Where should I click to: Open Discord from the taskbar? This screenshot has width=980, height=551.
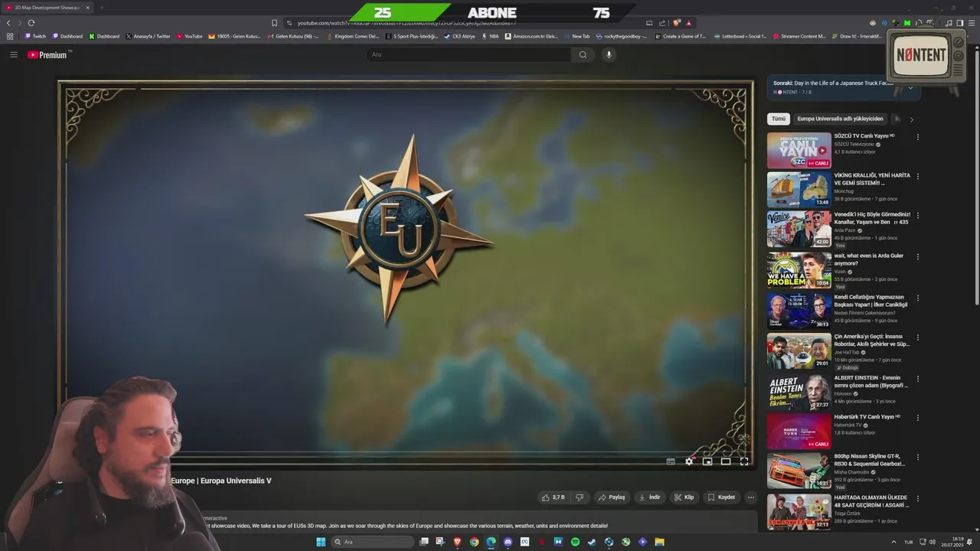508,542
